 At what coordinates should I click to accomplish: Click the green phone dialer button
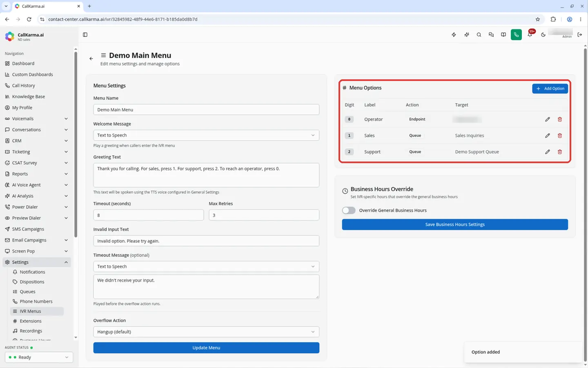click(516, 35)
